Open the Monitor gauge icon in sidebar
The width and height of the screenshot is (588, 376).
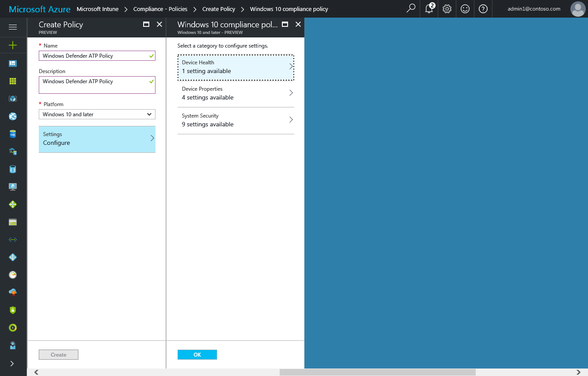pyautogui.click(x=13, y=275)
